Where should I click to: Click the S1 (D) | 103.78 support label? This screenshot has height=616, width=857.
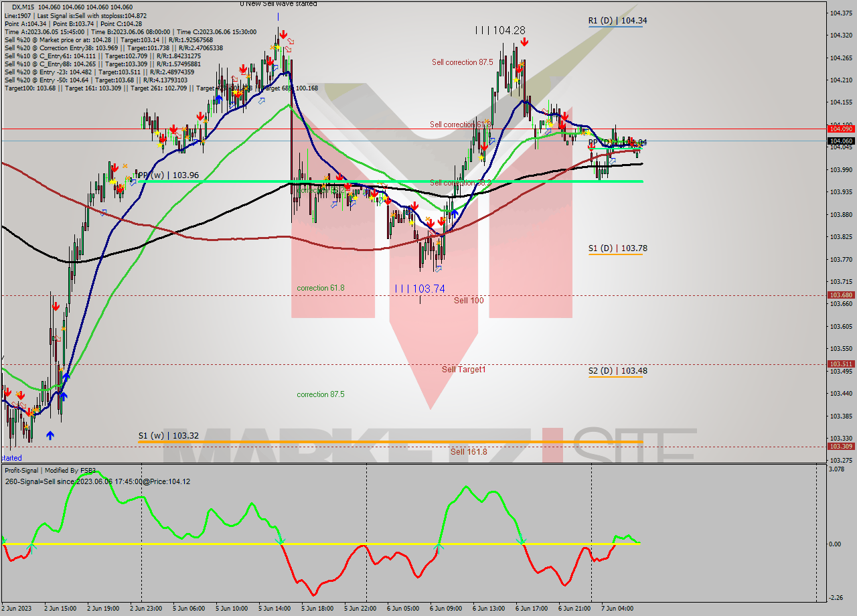tap(617, 248)
